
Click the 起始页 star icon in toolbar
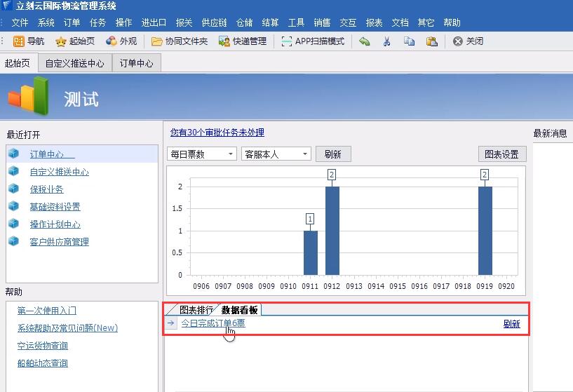[60, 41]
